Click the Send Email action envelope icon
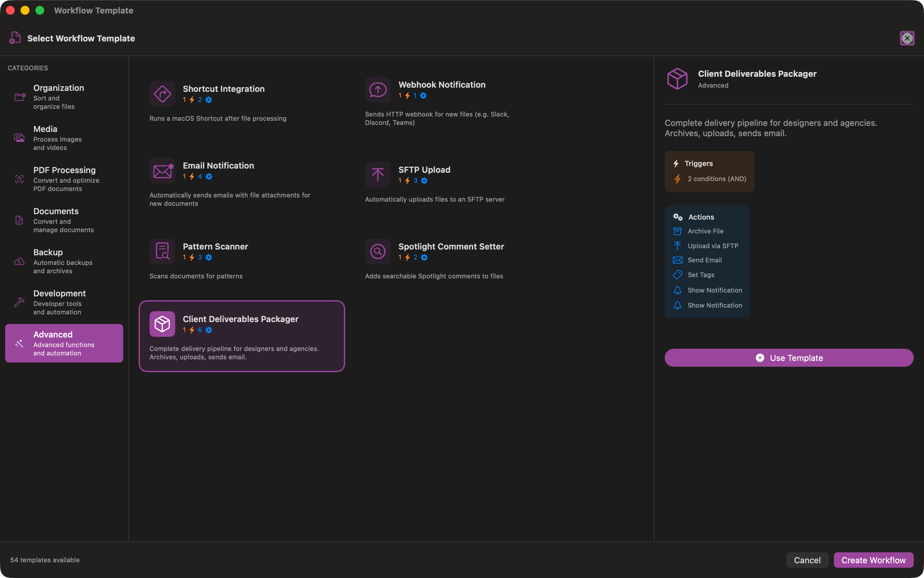The width and height of the screenshot is (924, 578). 677,260
